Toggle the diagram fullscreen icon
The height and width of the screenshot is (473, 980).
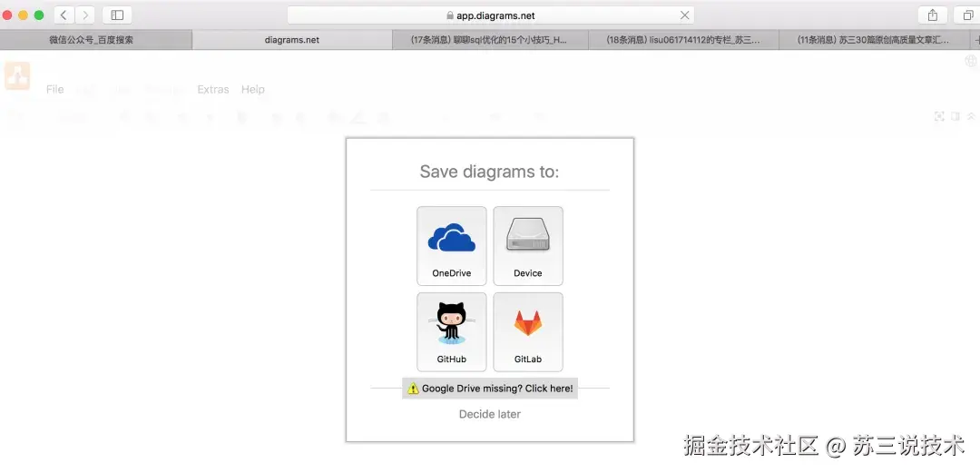point(939,116)
